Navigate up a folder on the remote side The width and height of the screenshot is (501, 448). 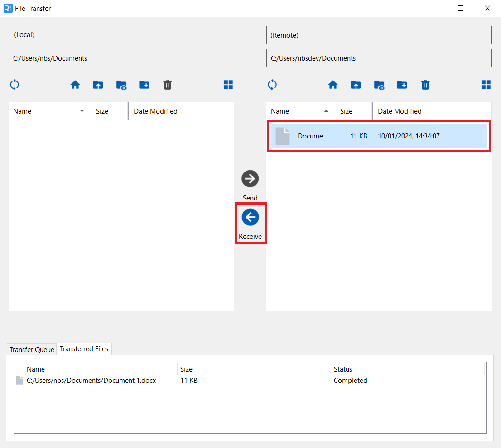(356, 85)
